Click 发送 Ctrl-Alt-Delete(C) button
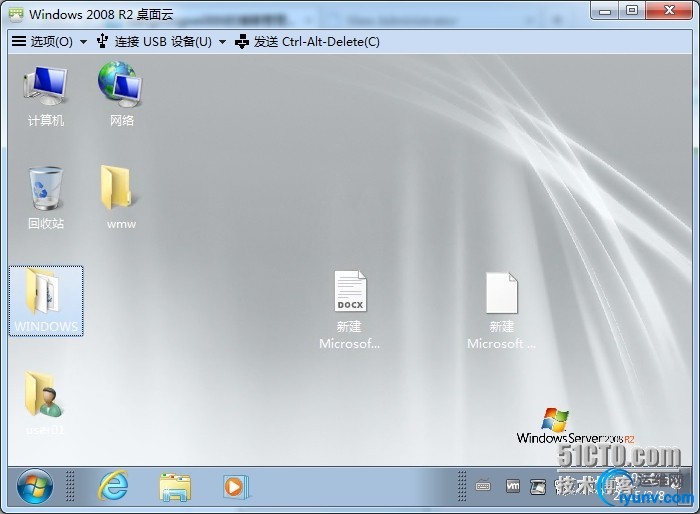 point(307,42)
